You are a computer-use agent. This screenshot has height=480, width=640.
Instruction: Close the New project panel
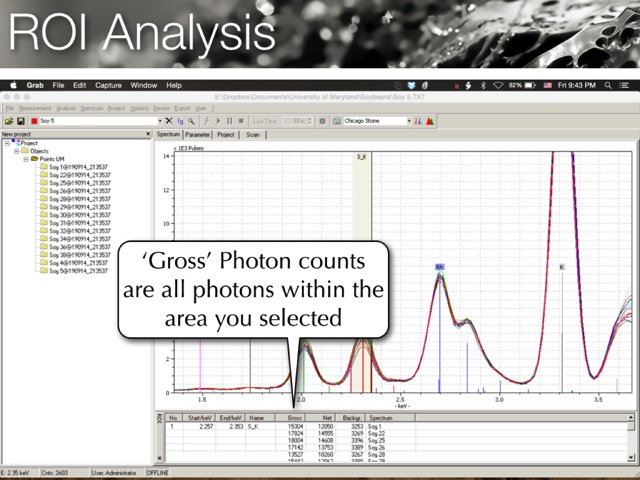[x=150, y=134]
